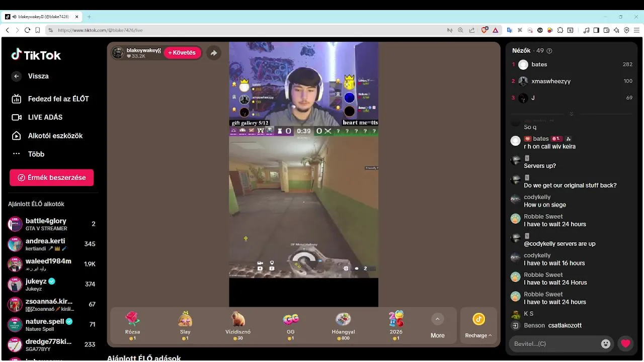Send a Vízidisznó gift
The image size is (644, 362).
click(238, 325)
